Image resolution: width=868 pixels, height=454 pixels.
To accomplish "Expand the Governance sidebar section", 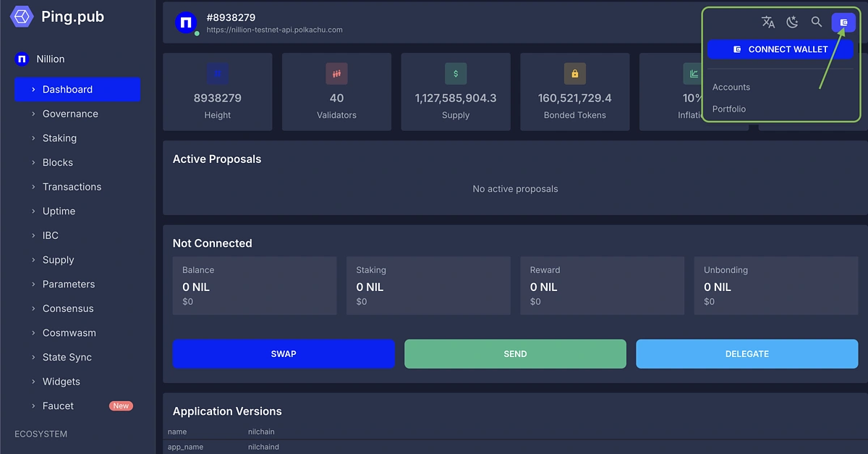I will click(x=70, y=114).
